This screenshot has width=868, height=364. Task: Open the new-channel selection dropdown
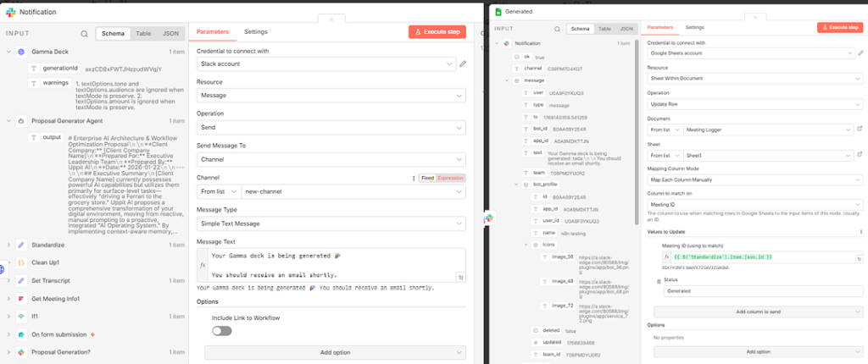tap(353, 191)
